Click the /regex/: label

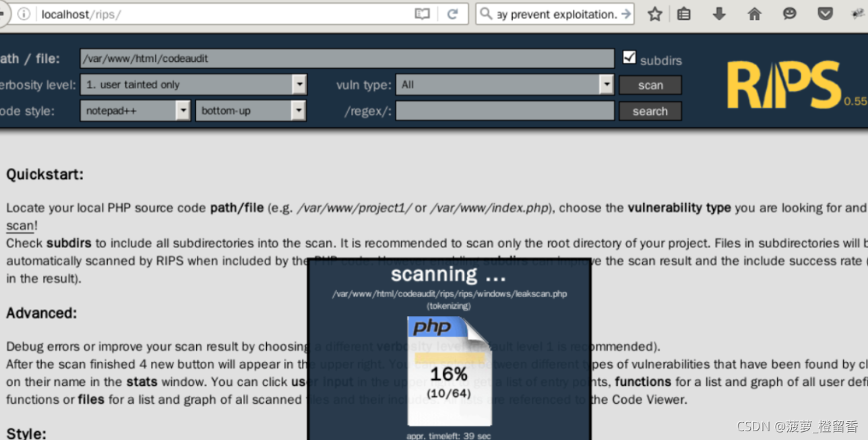pyautogui.click(x=368, y=111)
